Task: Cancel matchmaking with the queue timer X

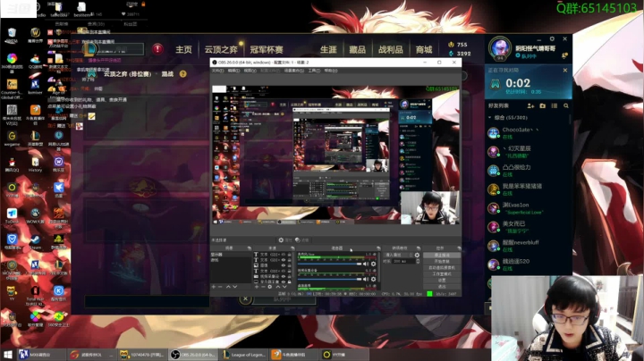Action: [565, 71]
